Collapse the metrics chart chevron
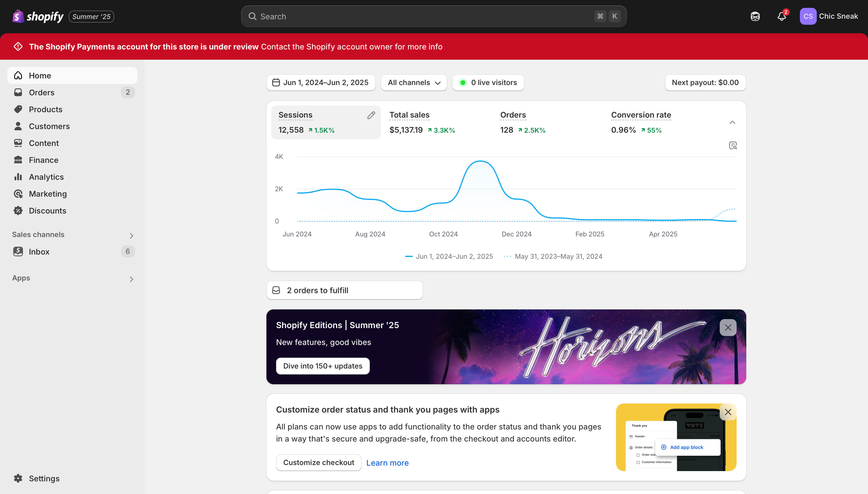Image resolution: width=868 pixels, height=494 pixels. pyautogui.click(x=732, y=122)
